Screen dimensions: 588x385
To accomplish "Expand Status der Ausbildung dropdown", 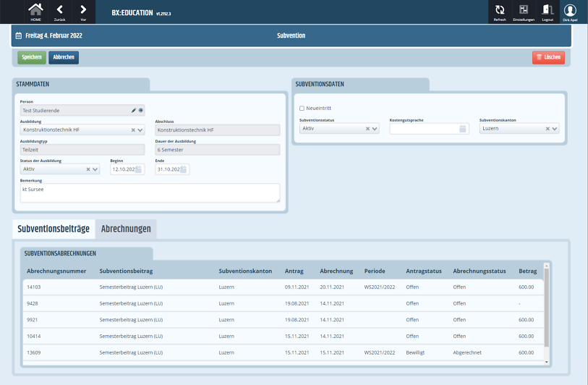I will pyautogui.click(x=95, y=169).
